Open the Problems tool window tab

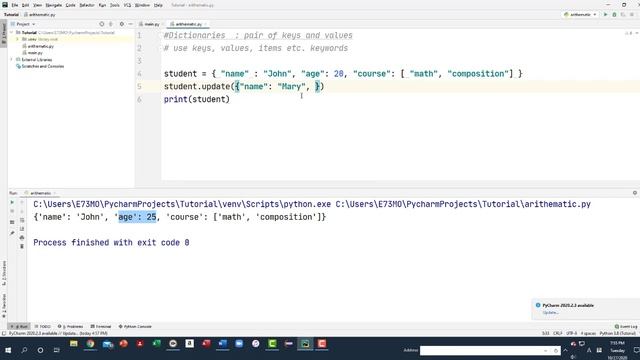pyautogui.click(x=70, y=327)
